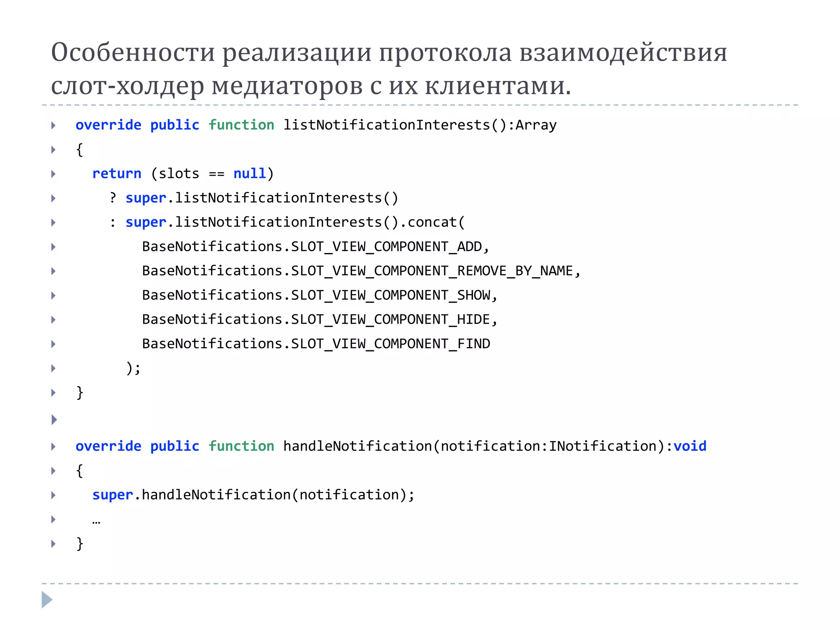840x630 pixels.
Task: Click the 'null' keyword in the return condition
Action: (250, 173)
